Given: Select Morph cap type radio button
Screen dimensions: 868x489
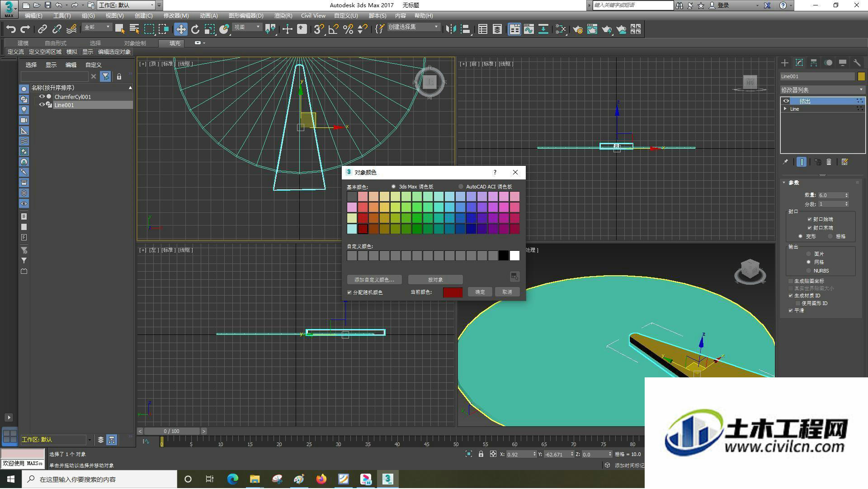Looking at the screenshot, I should [x=800, y=236].
